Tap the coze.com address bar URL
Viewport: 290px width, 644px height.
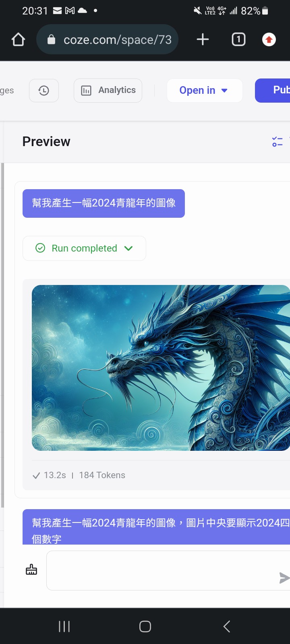(x=118, y=39)
